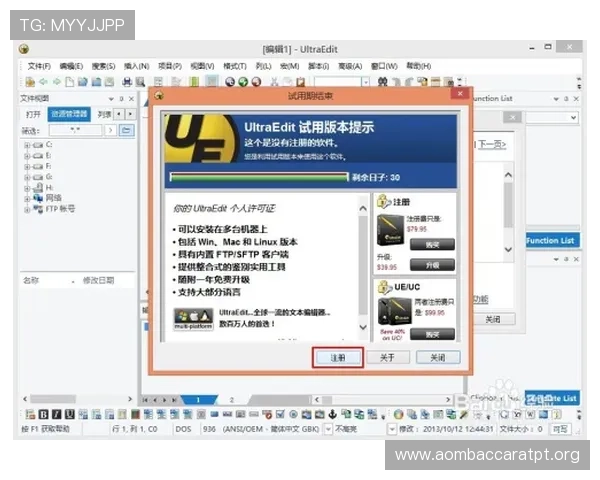The width and height of the screenshot is (600, 480).
Task: Open the 帮助(H) menu
Action: [419, 66]
